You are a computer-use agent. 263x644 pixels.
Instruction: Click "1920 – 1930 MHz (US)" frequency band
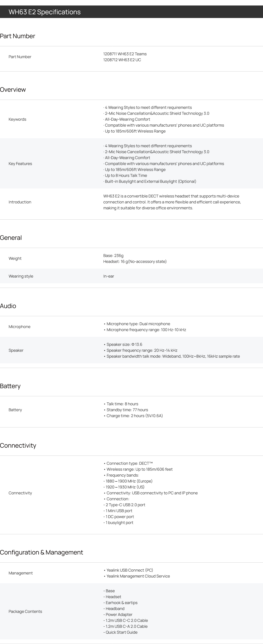pos(124,487)
